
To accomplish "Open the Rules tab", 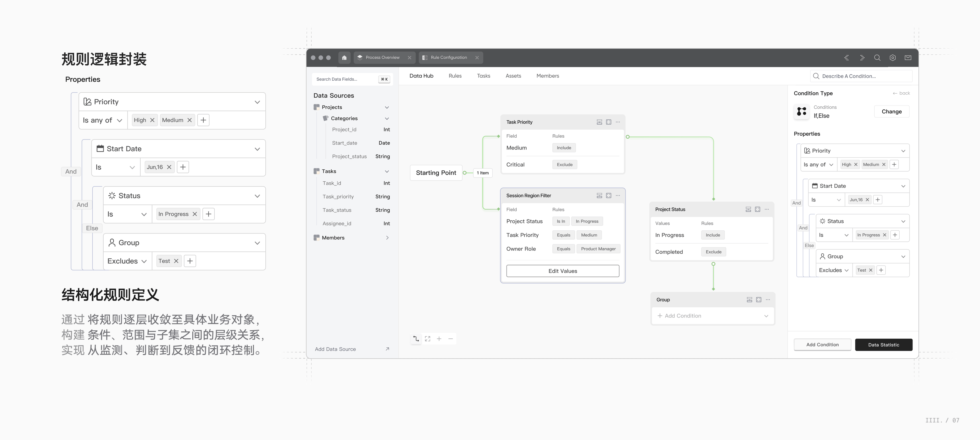I will (x=455, y=76).
